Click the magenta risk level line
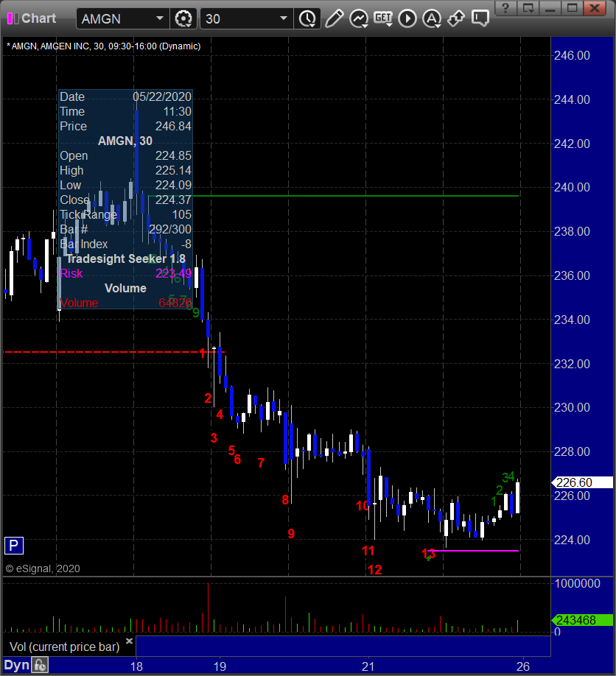Screen dimensions: 616x676 point(475,551)
